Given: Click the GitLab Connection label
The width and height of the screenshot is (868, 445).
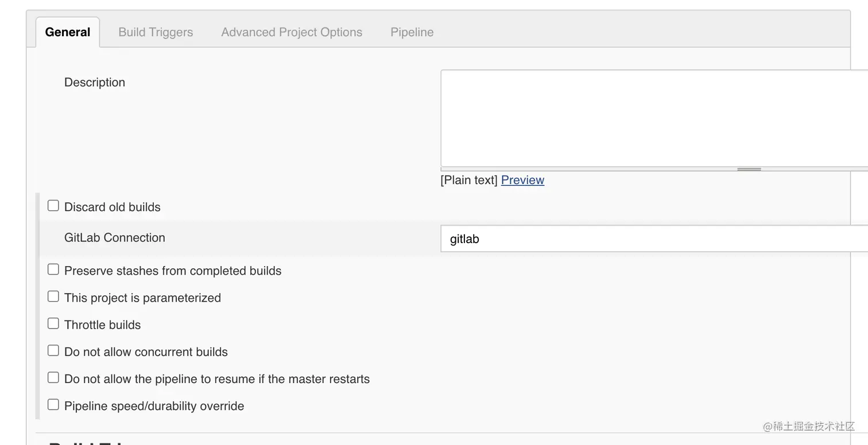Looking at the screenshot, I should pyautogui.click(x=115, y=237).
